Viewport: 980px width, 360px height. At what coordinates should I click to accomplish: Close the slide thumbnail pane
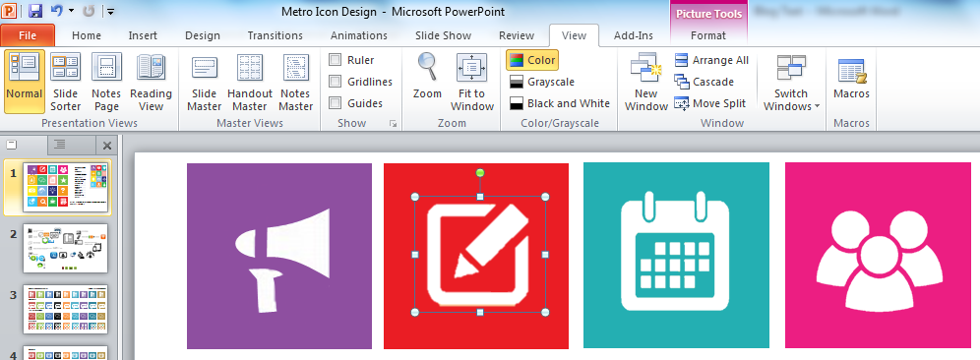click(107, 145)
